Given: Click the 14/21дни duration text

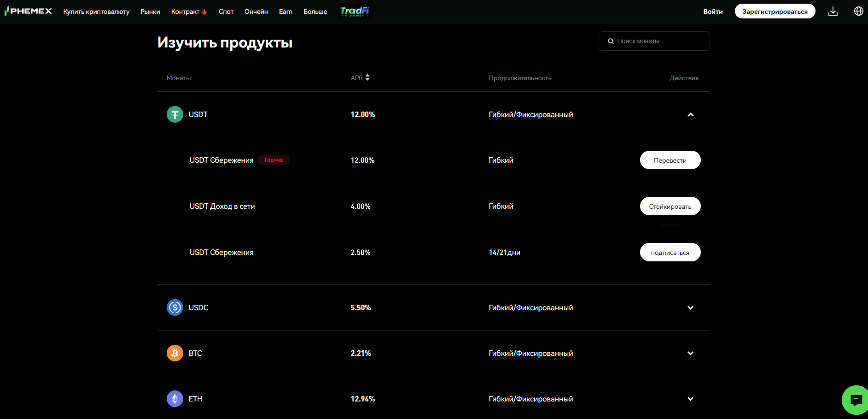Looking at the screenshot, I should coord(505,252).
